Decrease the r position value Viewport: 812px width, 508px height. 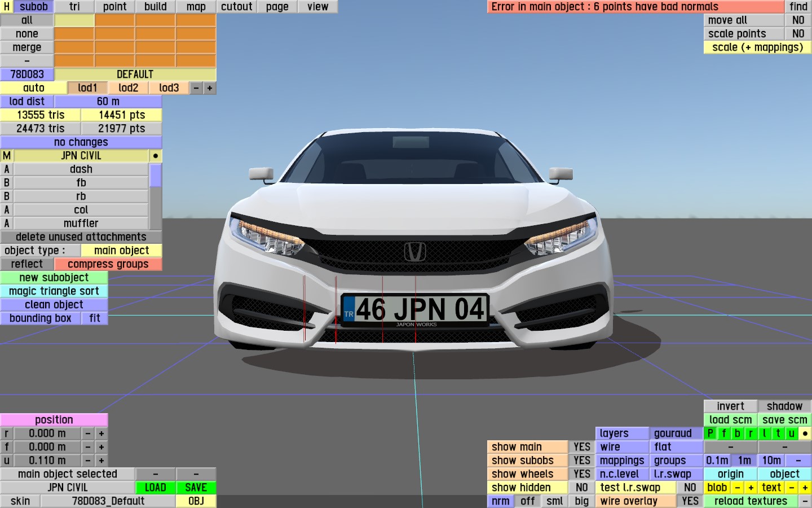88,433
